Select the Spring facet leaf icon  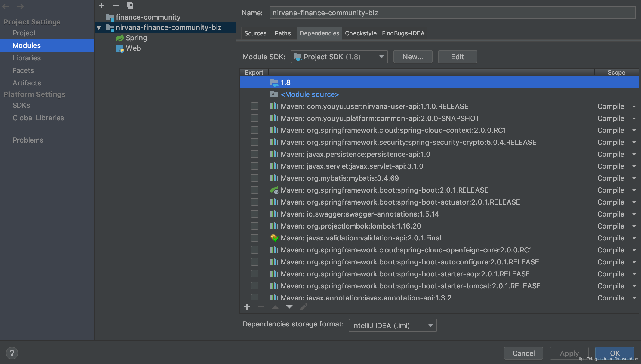tap(120, 38)
